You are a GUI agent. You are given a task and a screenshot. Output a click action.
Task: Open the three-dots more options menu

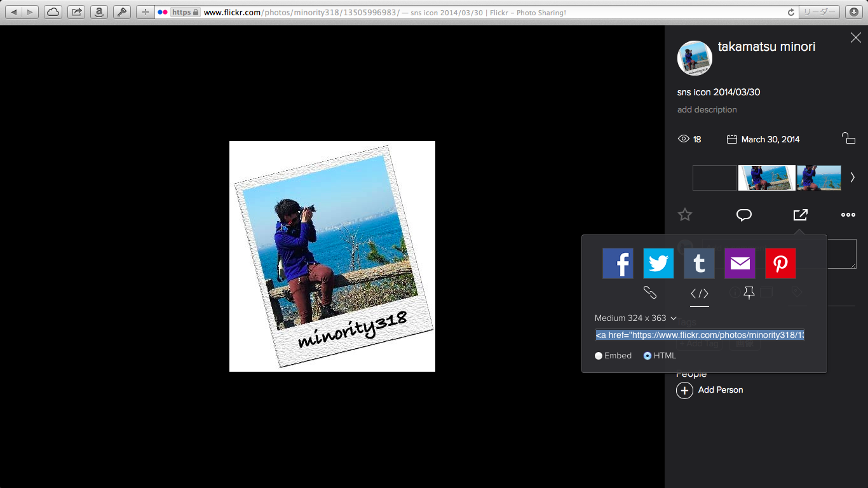point(848,215)
